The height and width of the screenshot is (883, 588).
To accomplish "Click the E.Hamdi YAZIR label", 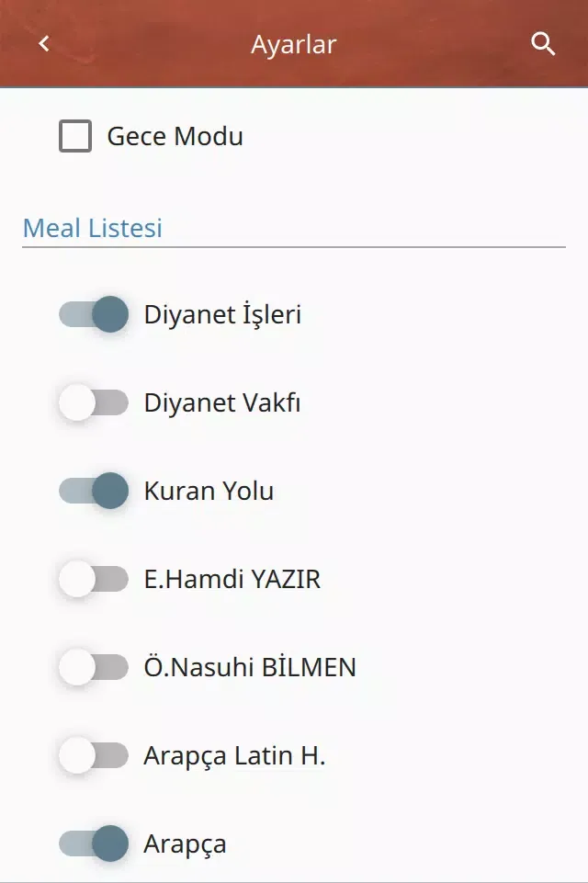I will tap(232, 579).
